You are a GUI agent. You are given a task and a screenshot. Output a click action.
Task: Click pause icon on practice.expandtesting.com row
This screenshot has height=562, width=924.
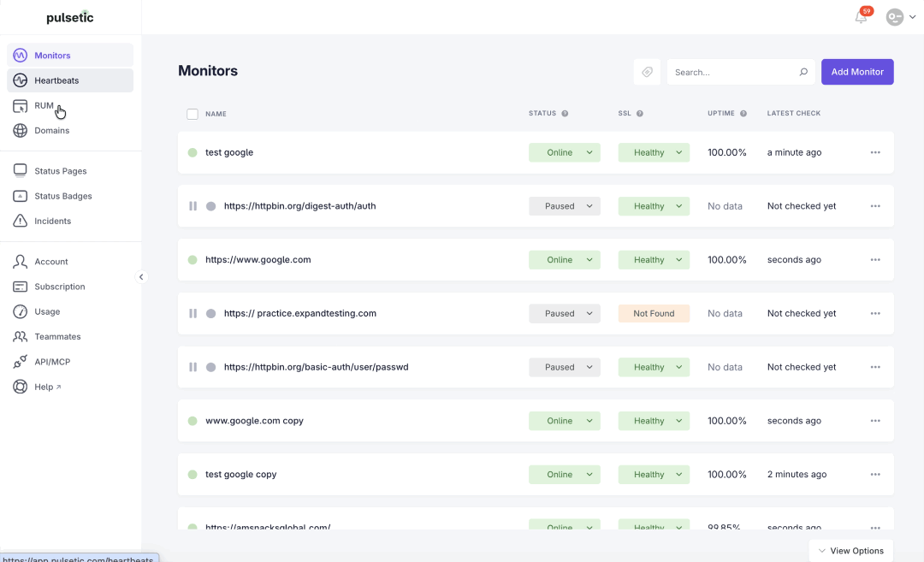[192, 313]
